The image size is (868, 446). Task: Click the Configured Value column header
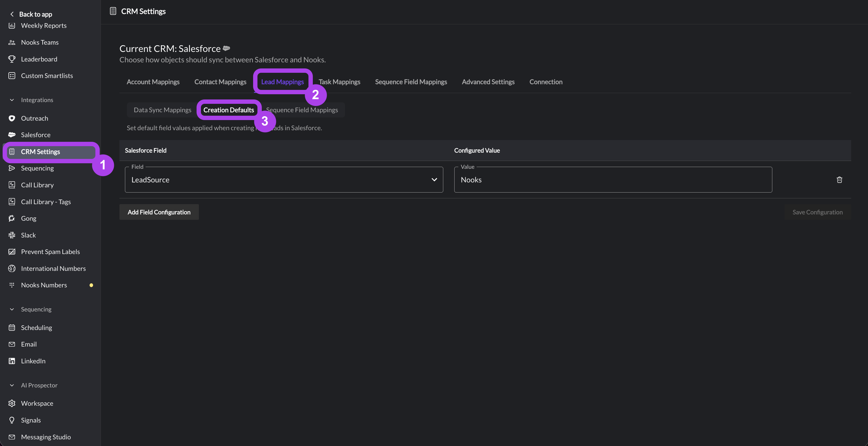(477, 150)
